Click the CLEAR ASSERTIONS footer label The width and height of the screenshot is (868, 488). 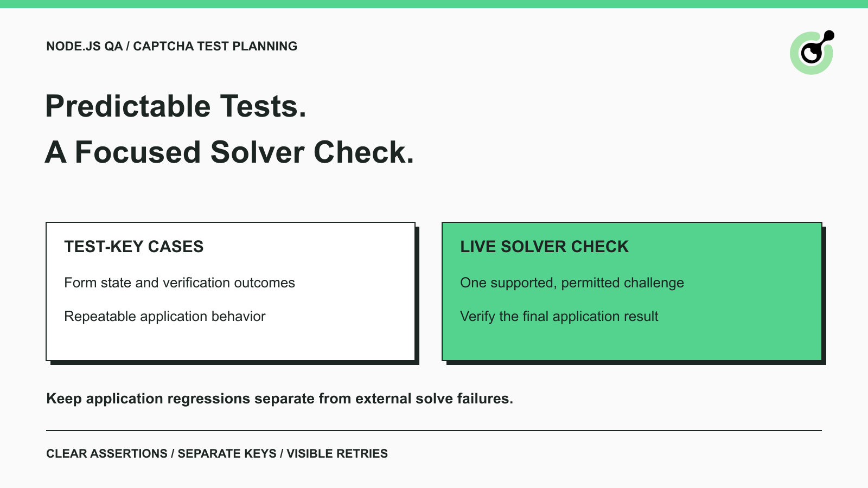pyautogui.click(x=107, y=453)
